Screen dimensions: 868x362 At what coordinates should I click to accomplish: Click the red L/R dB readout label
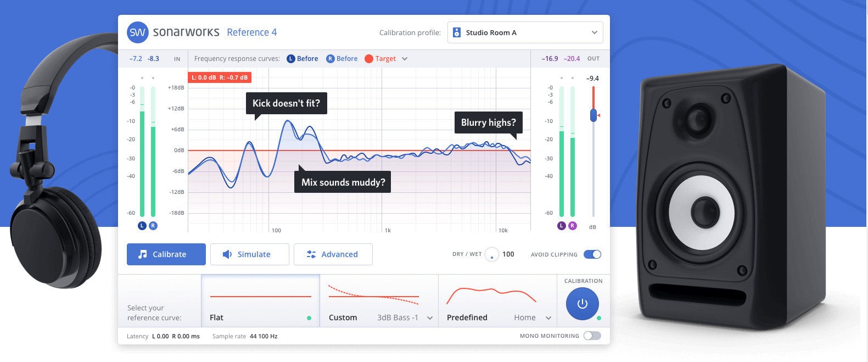[220, 77]
